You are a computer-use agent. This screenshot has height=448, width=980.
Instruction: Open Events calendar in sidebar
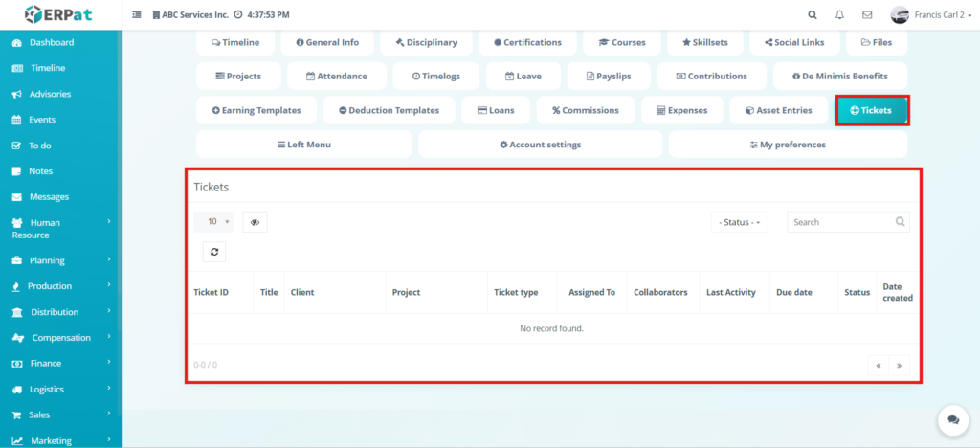tap(42, 120)
